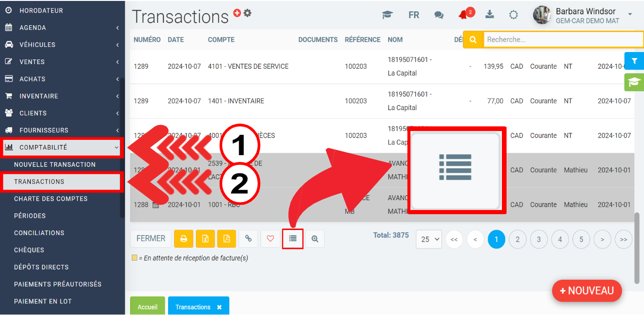
Task: Open Charte des comptes in sidebar
Action: coord(51,199)
